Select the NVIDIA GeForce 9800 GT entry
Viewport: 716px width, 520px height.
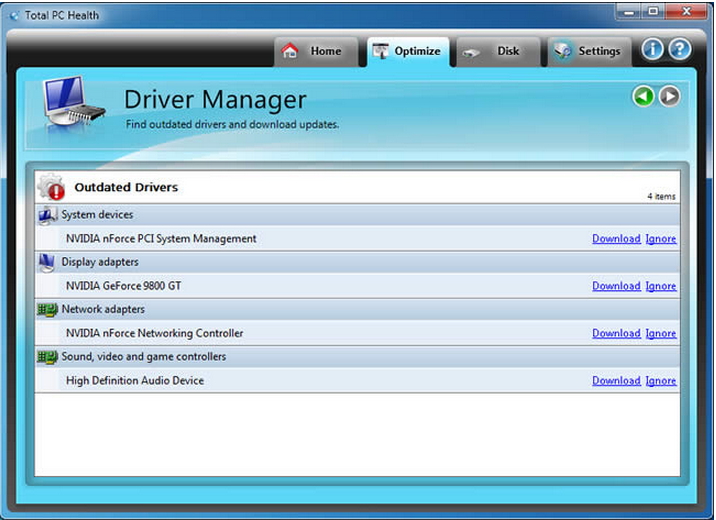pos(358,286)
